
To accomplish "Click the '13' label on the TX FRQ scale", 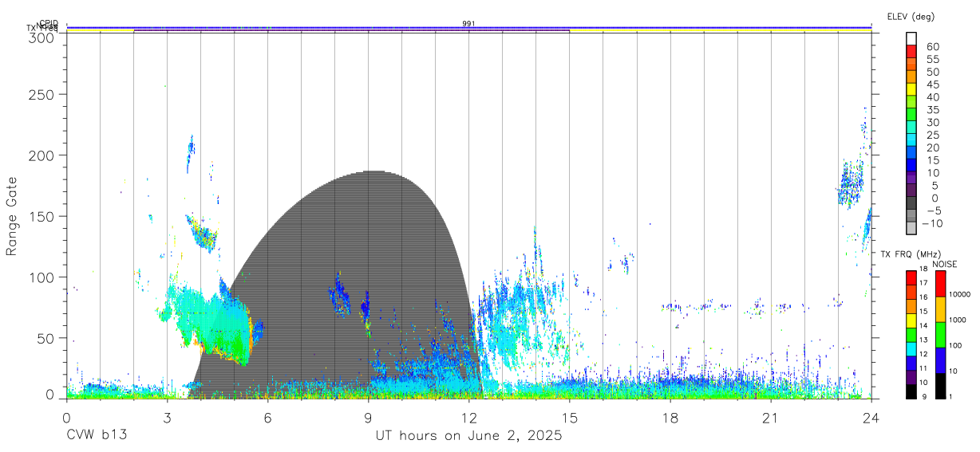I will pyautogui.click(x=923, y=340).
